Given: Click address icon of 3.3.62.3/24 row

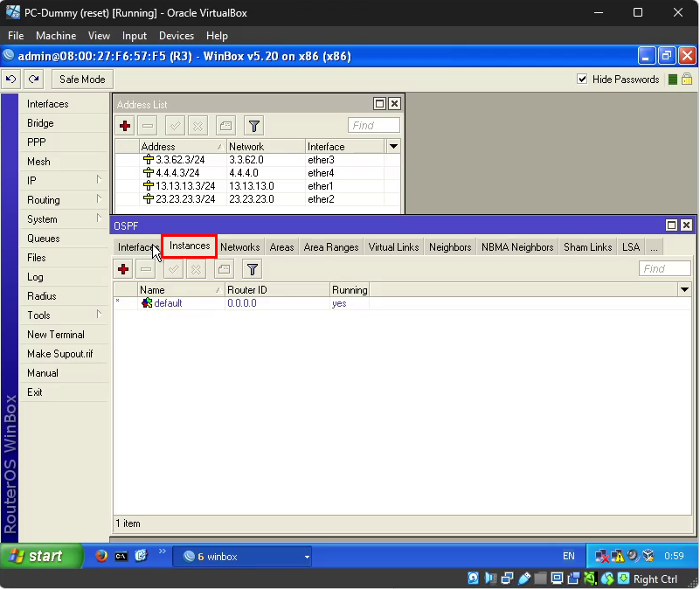Looking at the screenshot, I should click(149, 160).
